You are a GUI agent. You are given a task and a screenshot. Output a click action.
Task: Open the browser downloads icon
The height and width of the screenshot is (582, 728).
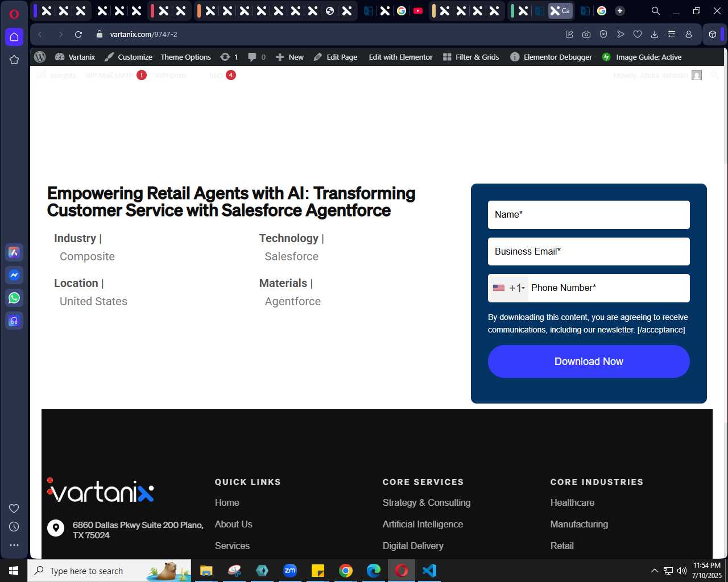655,35
